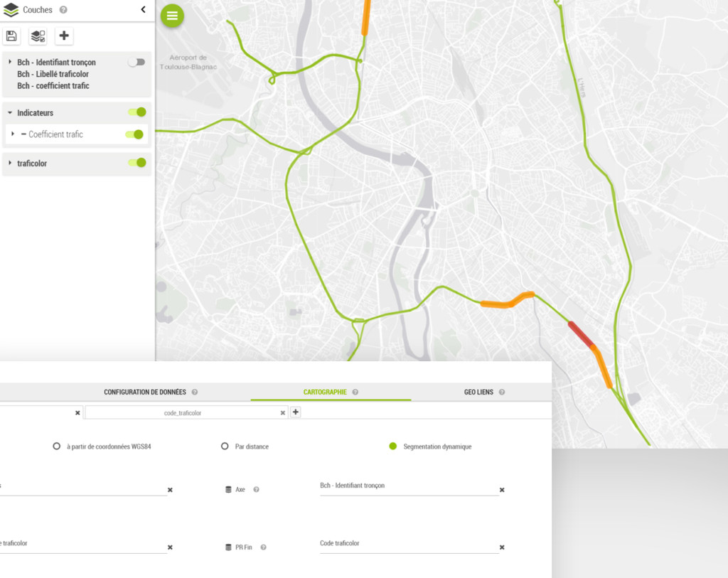
Task: Clear the Bch - Identifiant tronçon field
Action: point(502,490)
